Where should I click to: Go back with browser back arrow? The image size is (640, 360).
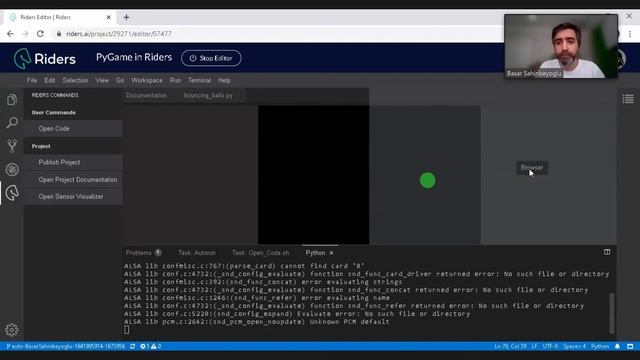click(10, 33)
